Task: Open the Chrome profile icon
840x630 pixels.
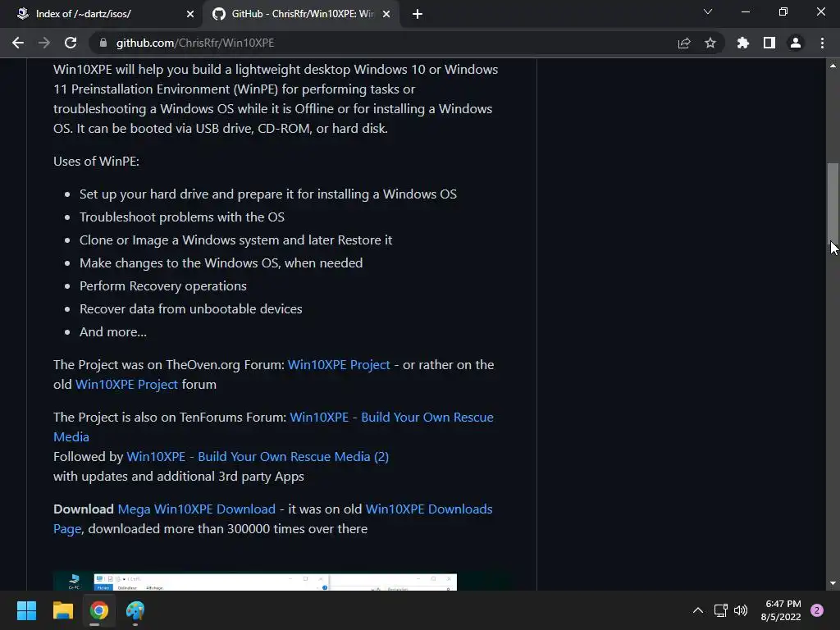Action: click(796, 43)
